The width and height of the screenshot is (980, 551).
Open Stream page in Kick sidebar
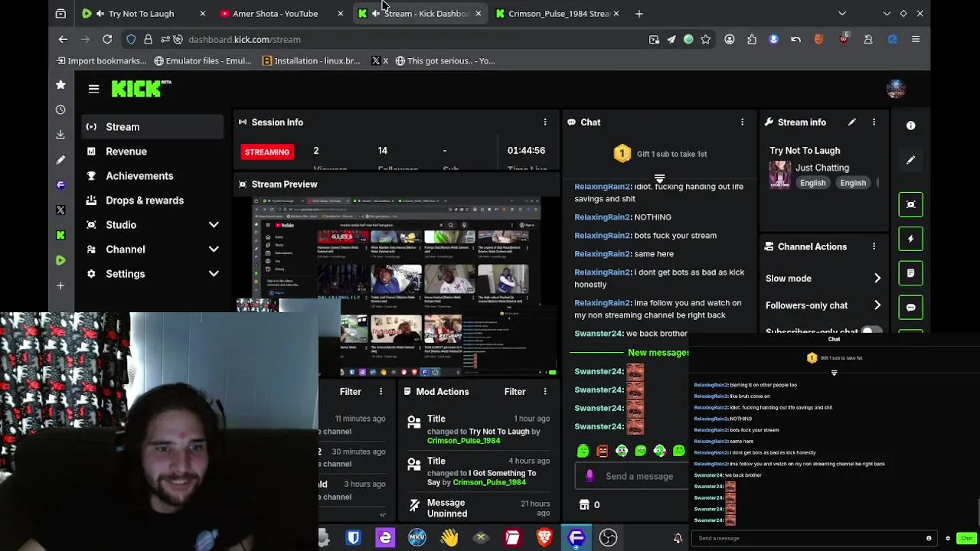pos(152,127)
